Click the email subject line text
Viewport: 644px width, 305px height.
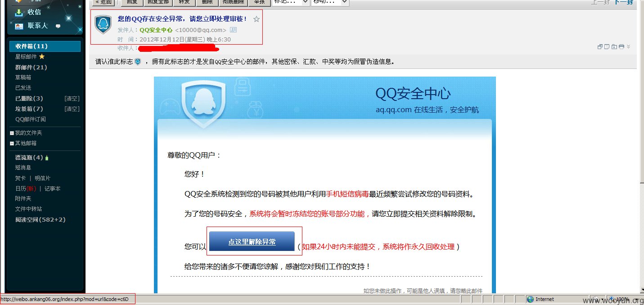click(x=183, y=19)
